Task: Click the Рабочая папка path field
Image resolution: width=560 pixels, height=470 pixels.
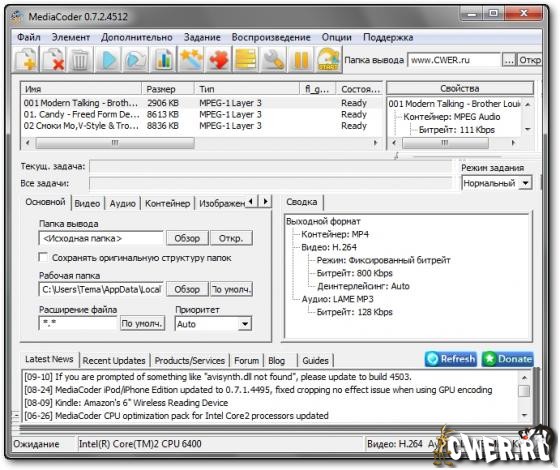Action: (x=101, y=289)
